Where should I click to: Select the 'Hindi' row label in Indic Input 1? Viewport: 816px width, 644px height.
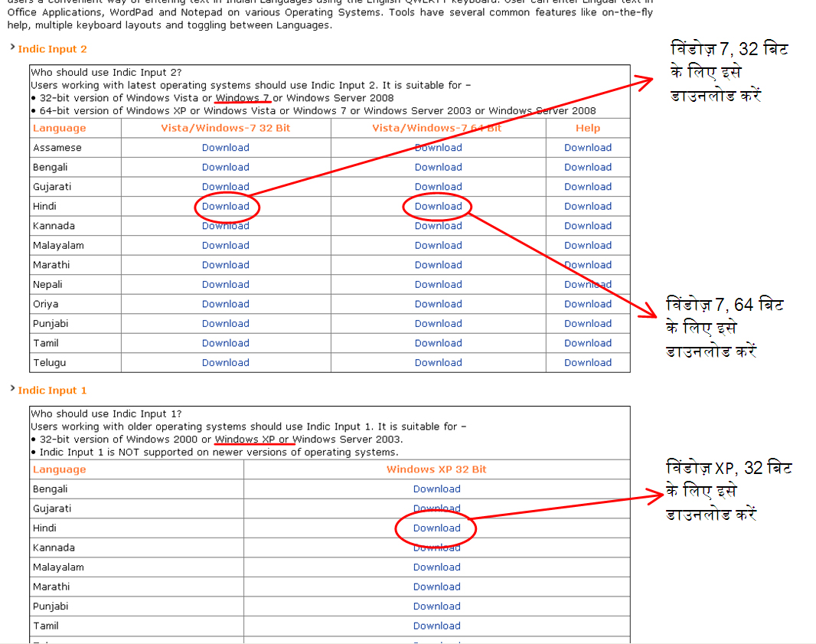point(44,528)
